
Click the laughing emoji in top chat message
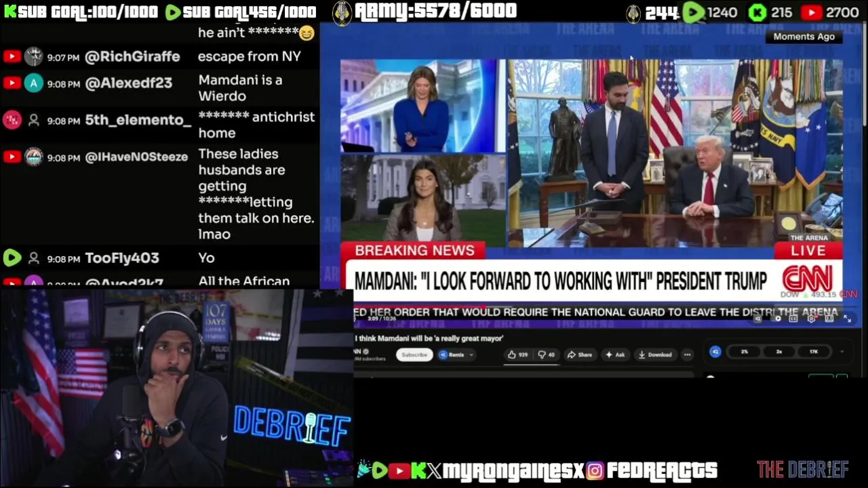(307, 33)
